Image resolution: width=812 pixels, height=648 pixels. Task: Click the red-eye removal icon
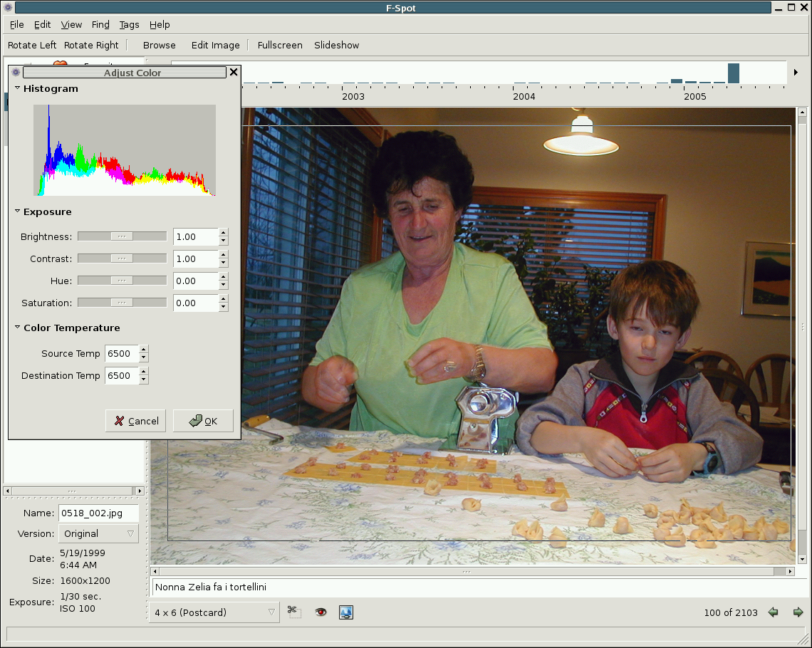click(x=321, y=612)
